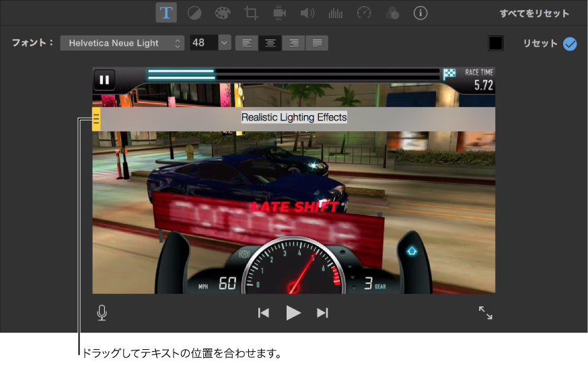This screenshot has width=588, height=366.
Task: Open noise reduction and equalizer
Action: (x=336, y=13)
